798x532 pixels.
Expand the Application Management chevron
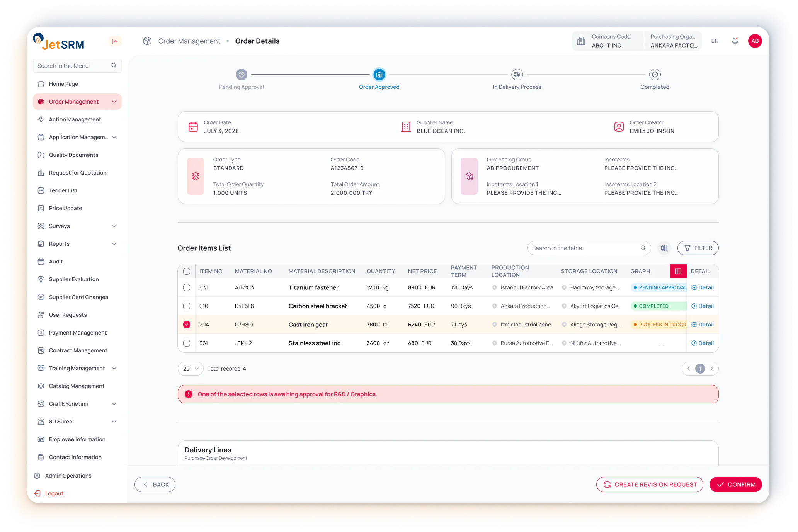point(114,137)
